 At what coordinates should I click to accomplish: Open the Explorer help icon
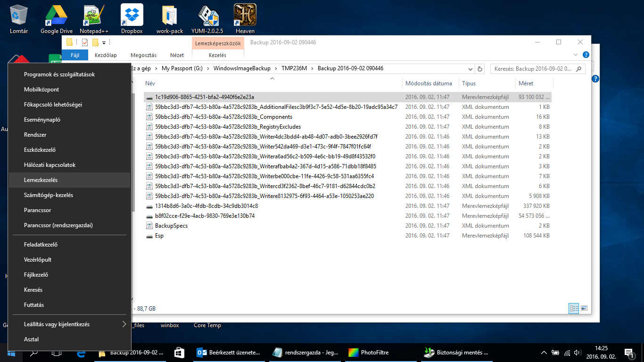[586, 55]
